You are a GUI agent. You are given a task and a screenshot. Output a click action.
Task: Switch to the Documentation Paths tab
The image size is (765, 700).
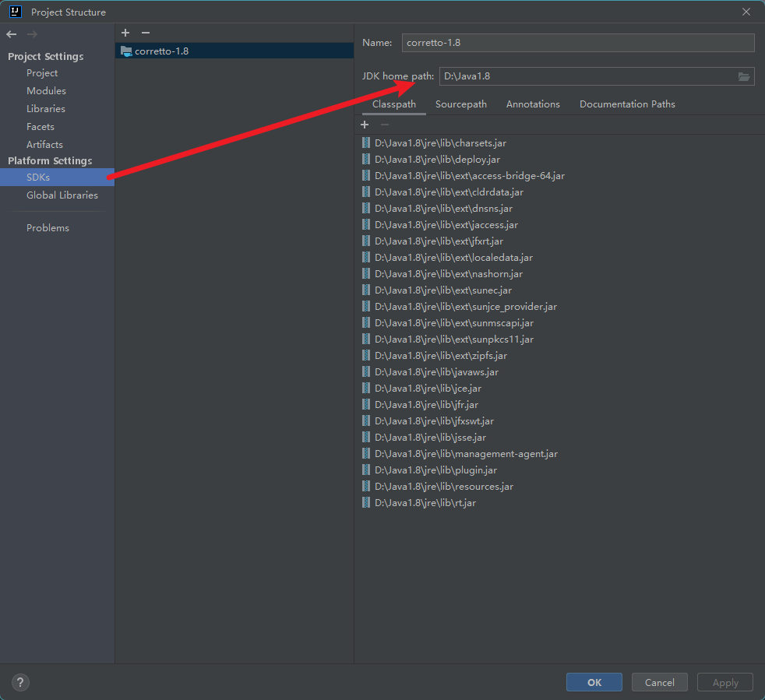(627, 104)
